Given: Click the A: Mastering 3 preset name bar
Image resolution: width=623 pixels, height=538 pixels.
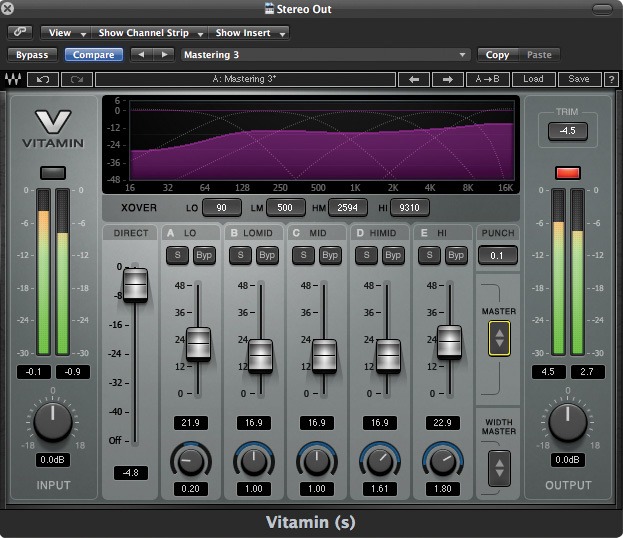Looking at the screenshot, I should click(x=245, y=79).
